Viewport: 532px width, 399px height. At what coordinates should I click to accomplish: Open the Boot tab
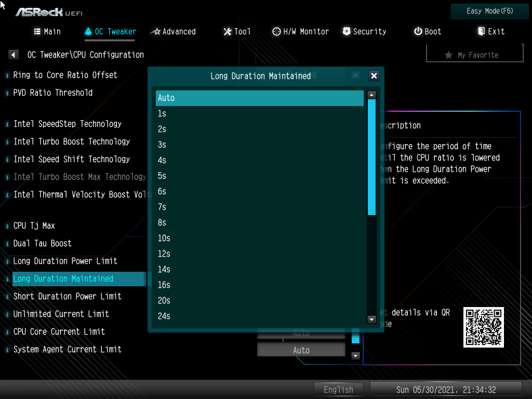[428, 32]
